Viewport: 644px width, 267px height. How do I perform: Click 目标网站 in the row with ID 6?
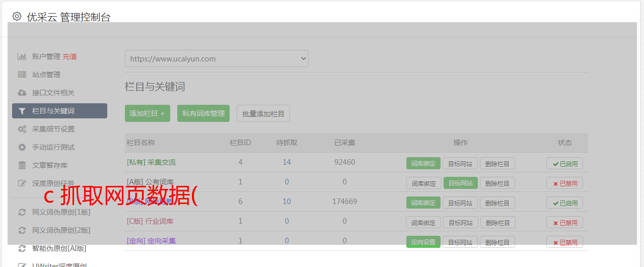click(460, 203)
